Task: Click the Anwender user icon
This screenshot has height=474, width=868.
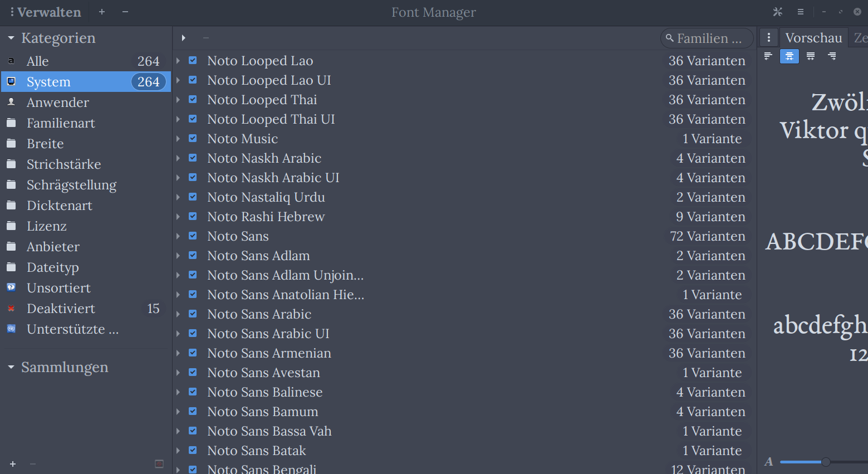Action: point(11,102)
